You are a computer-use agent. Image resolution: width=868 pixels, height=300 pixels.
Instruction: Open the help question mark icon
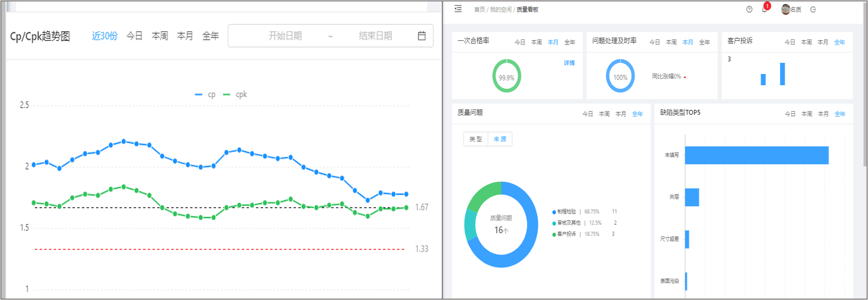749,10
